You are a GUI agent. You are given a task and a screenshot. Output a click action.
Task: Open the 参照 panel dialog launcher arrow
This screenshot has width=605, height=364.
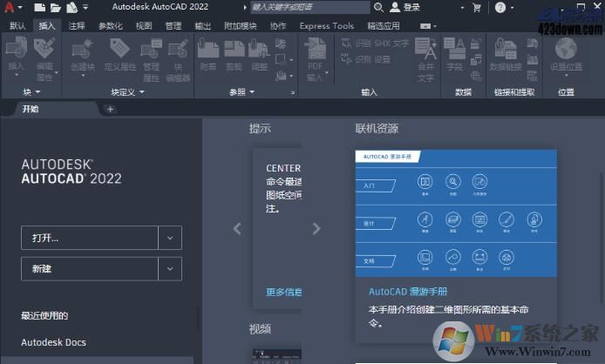[293, 92]
